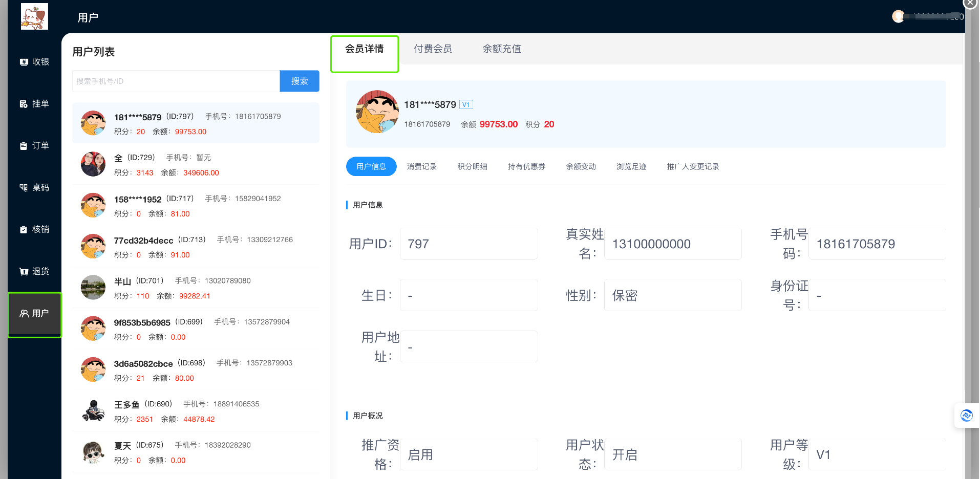This screenshot has width=980, height=479.
Task: Click the floating blue assistant icon
Action: pyautogui.click(x=966, y=416)
